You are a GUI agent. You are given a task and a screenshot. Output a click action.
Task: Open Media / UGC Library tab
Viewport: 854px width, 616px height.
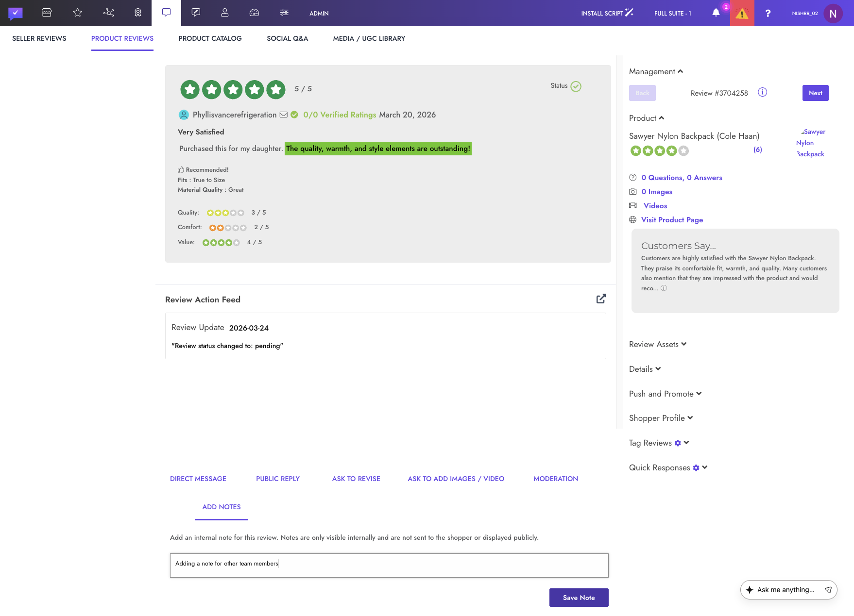[x=369, y=38]
